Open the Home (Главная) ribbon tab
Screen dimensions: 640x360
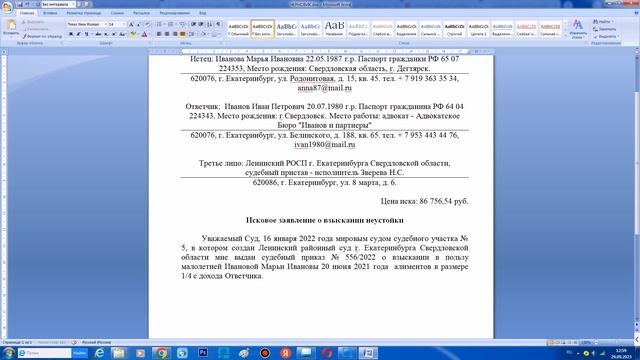27,13
